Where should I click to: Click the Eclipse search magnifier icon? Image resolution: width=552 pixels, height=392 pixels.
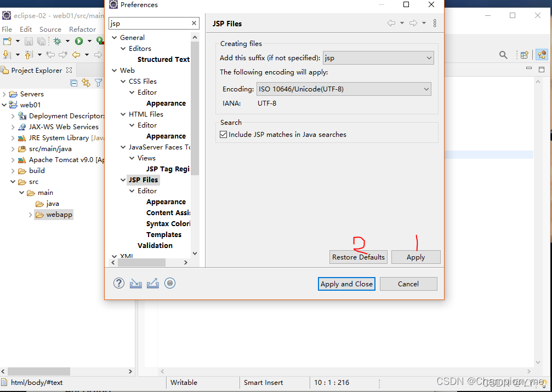pos(503,55)
